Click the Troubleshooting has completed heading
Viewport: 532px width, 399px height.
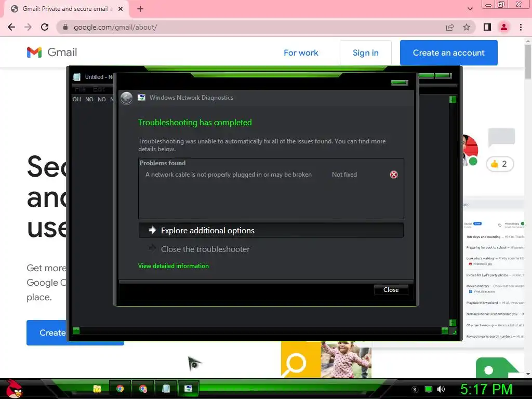click(x=195, y=123)
